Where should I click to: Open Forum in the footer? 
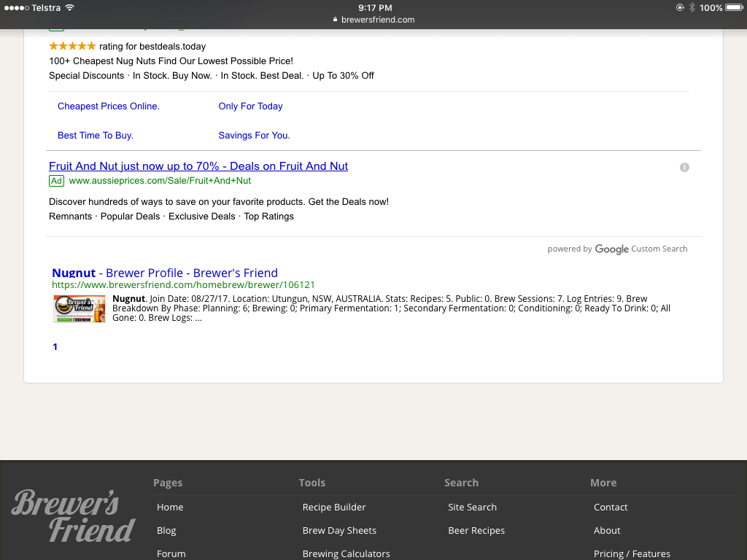coord(171,554)
